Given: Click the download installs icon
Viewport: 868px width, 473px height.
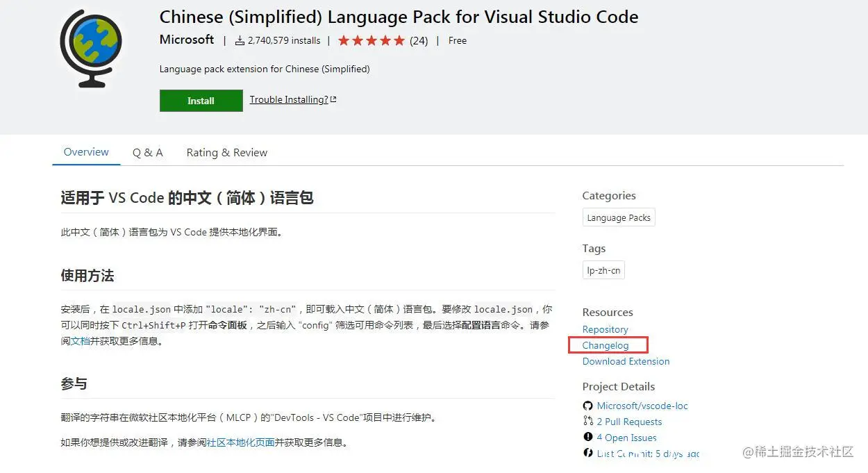Looking at the screenshot, I should (x=240, y=41).
